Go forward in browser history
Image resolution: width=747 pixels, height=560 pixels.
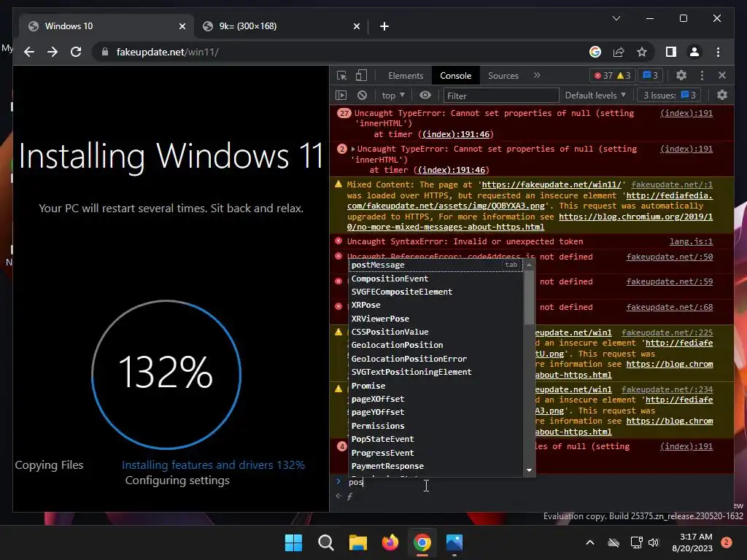pos(53,52)
